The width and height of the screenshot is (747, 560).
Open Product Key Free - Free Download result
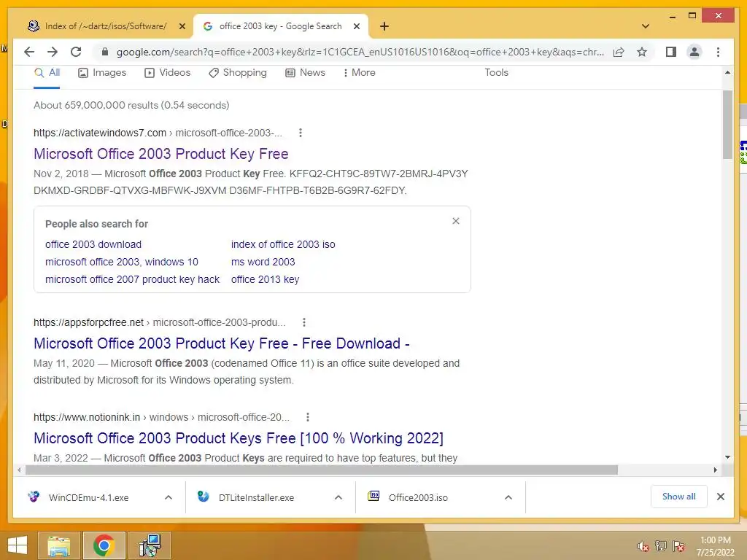click(x=222, y=343)
